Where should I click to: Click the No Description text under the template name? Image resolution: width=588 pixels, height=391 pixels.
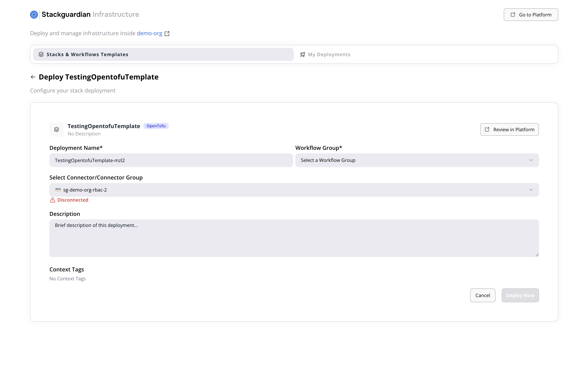click(x=84, y=134)
